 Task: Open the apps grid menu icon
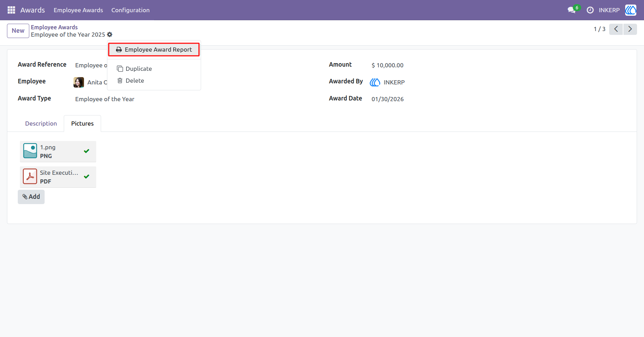(11, 10)
